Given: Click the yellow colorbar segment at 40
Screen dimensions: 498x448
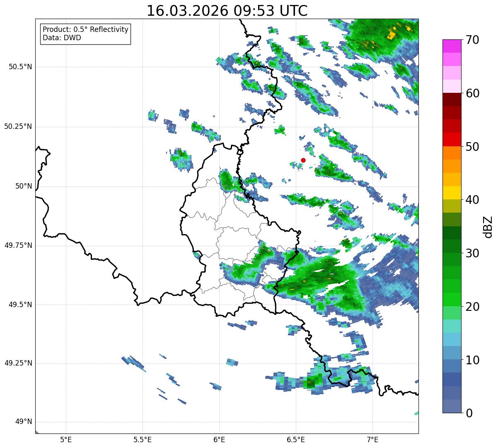Looking at the screenshot, I should click(452, 193).
